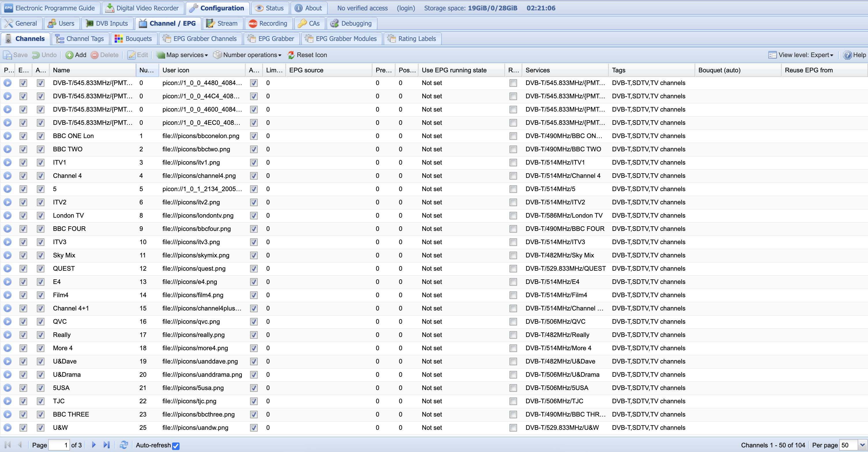This screenshot has height=452, width=868.
Task: Click the Add channel button
Action: click(76, 55)
